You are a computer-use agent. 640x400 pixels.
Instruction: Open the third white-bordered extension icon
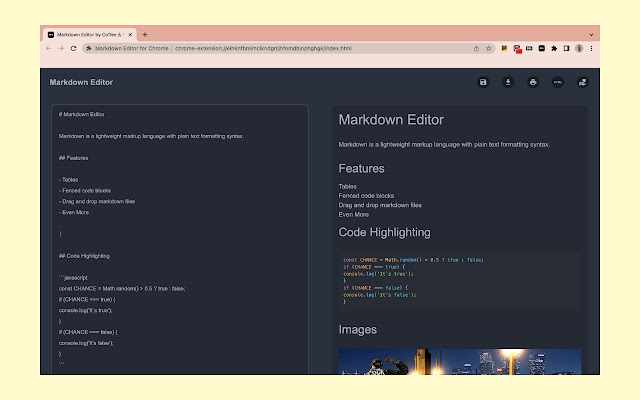(x=529, y=48)
